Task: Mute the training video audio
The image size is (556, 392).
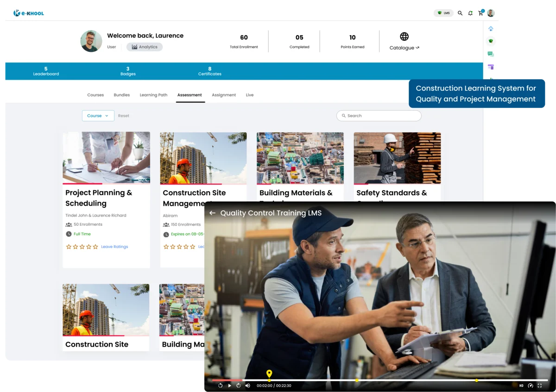Action: click(x=248, y=386)
